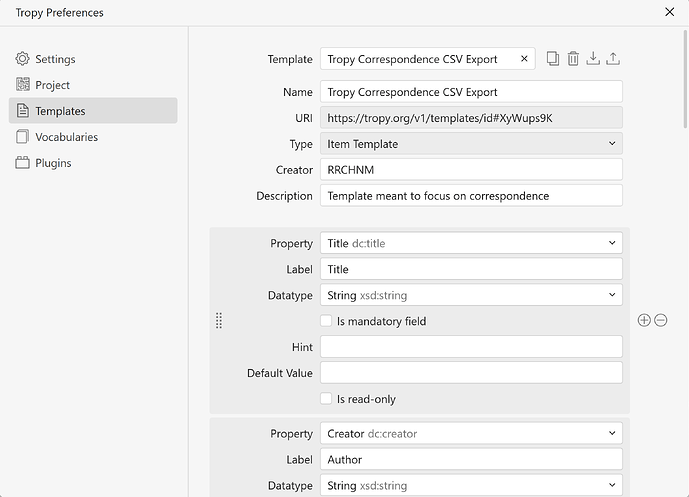
Task: Switch to the Project section
Action: click(93, 85)
